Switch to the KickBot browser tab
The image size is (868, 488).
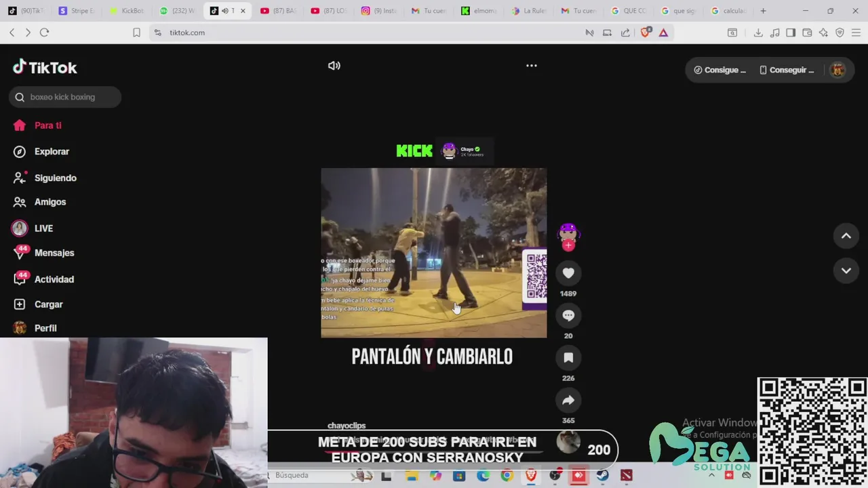127,11
